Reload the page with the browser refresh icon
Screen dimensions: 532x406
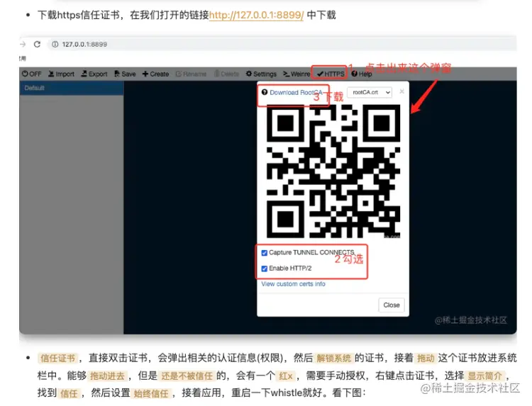(37, 45)
